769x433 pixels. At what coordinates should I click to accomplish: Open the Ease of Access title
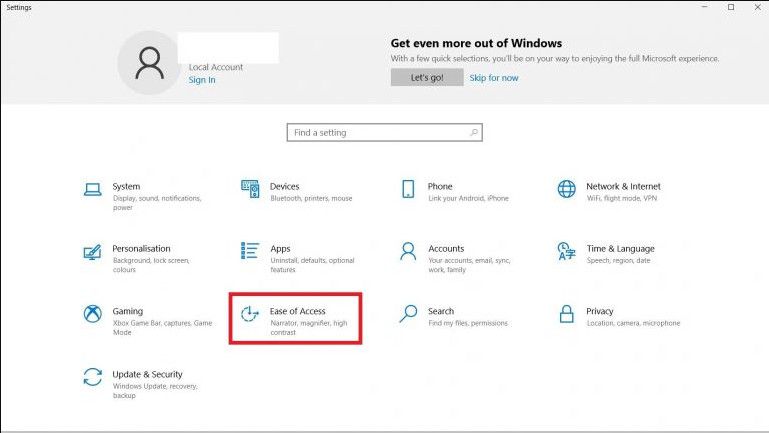point(297,311)
